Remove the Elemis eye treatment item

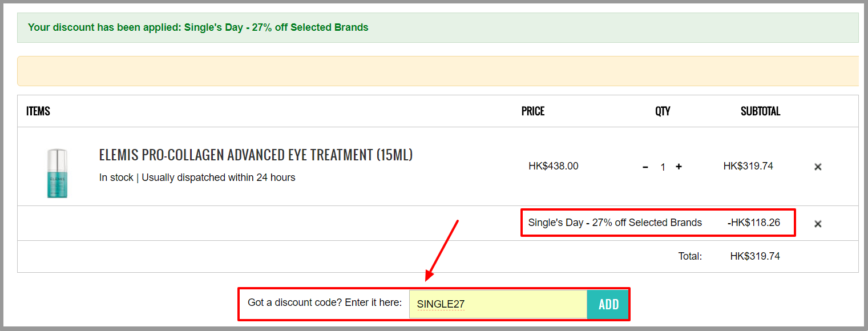[x=818, y=167]
